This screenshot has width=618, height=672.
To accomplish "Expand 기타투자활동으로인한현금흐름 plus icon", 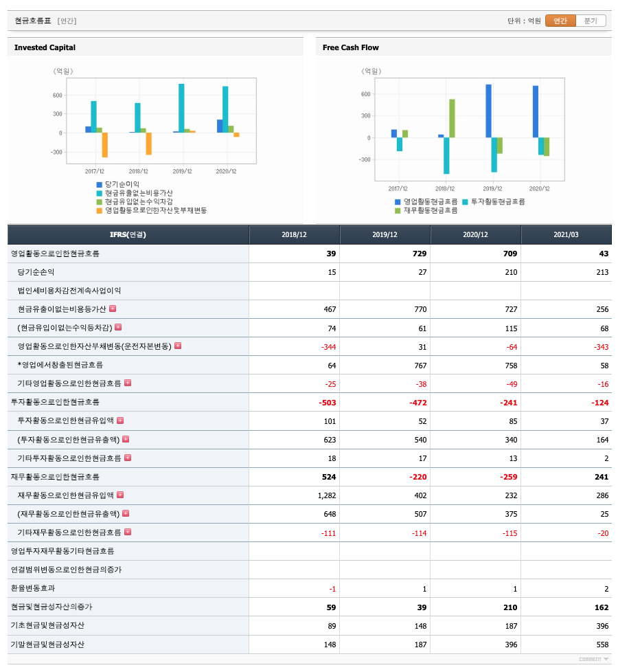I will tap(128, 458).
